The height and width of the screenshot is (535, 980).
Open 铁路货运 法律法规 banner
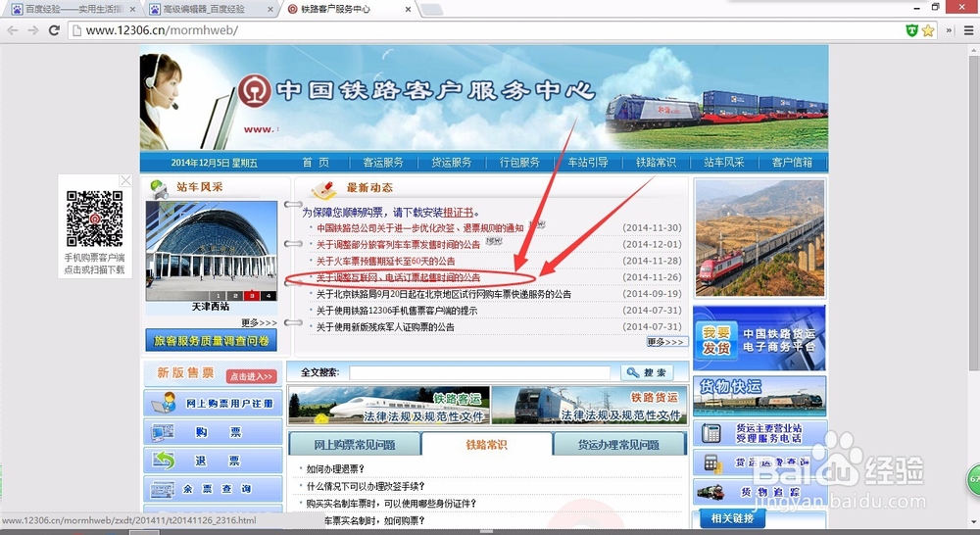pos(589,405)
